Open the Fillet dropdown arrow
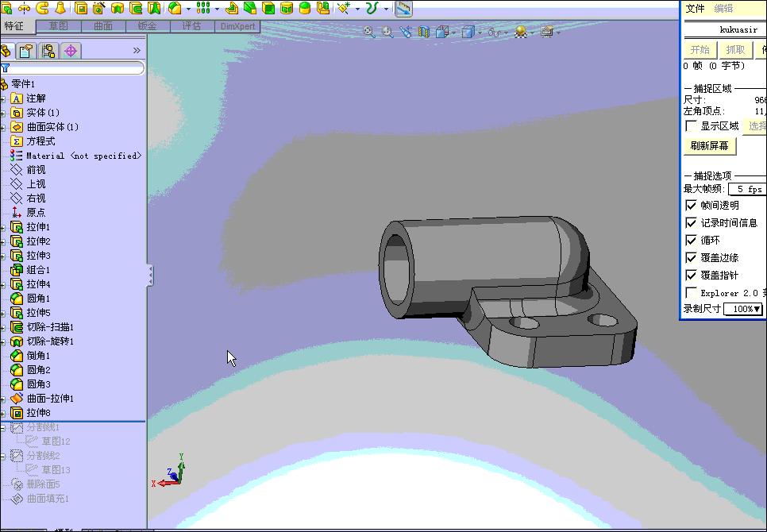 coord(188,9)
